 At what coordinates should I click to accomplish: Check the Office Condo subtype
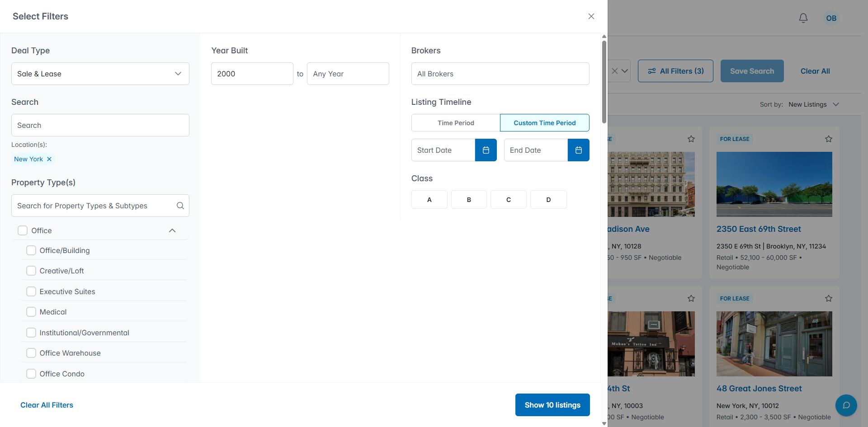coord(31,374)
